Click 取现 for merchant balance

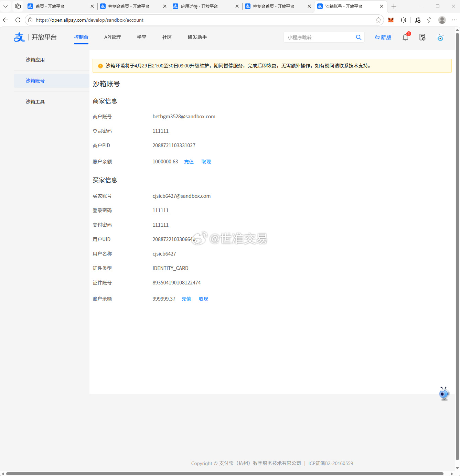[206, 162]
